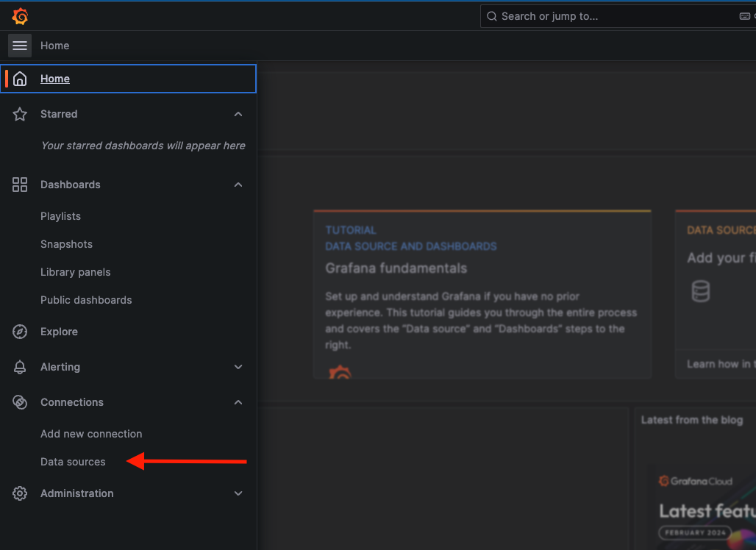
Task: Click the Dashboards grid icon
Action: [20, 185]
